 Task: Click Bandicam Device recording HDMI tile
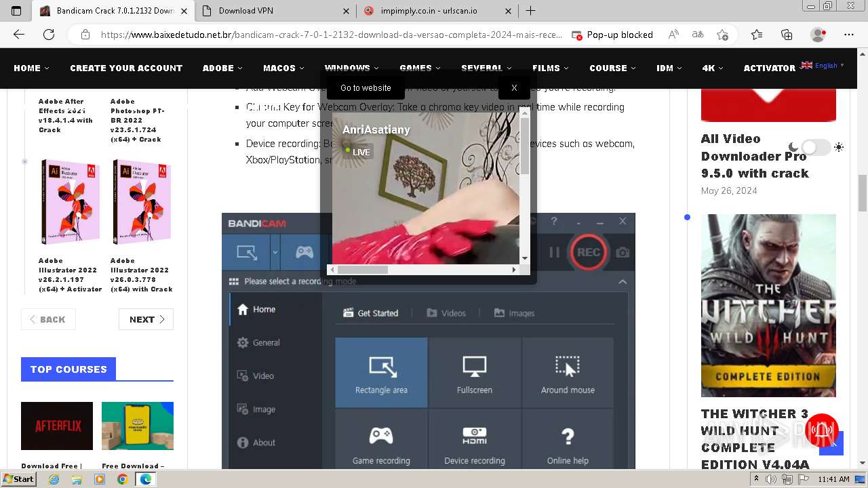point(475,441)
